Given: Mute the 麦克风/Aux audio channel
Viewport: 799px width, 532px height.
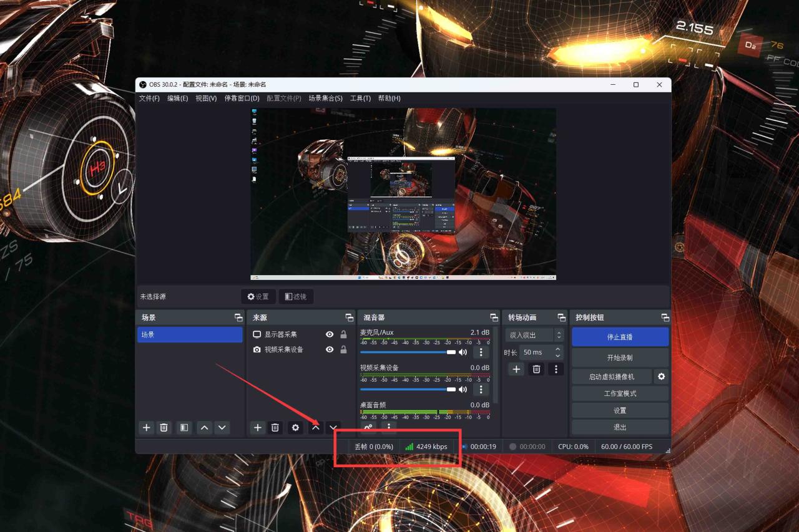Looking at the screenshot, I should pyautogui.click(x=463, y=352).
